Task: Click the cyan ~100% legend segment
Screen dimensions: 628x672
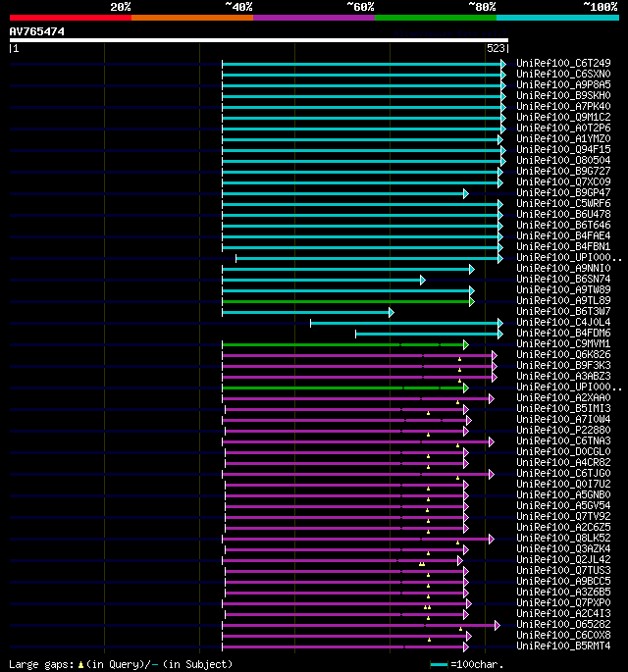Action: coord(557,18)
